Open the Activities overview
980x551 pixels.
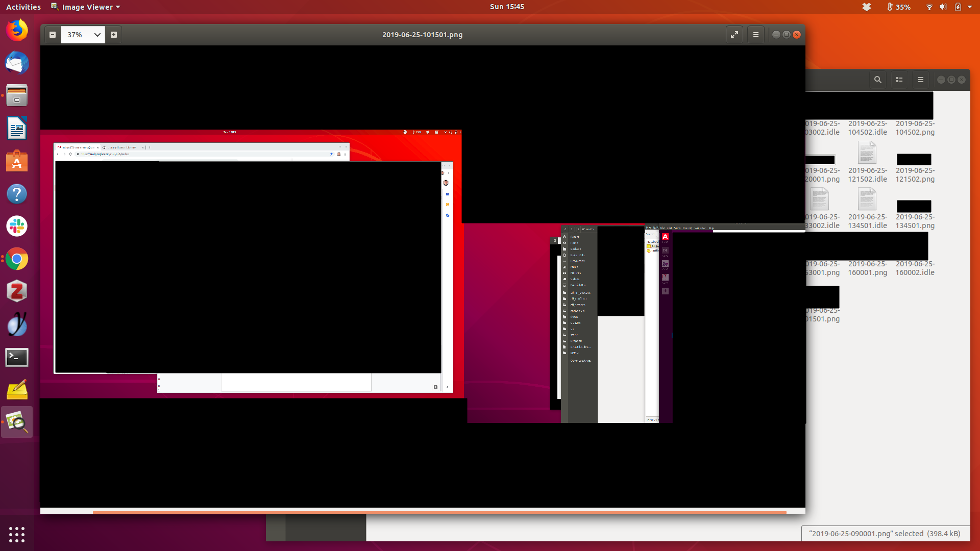pos(23,7)
